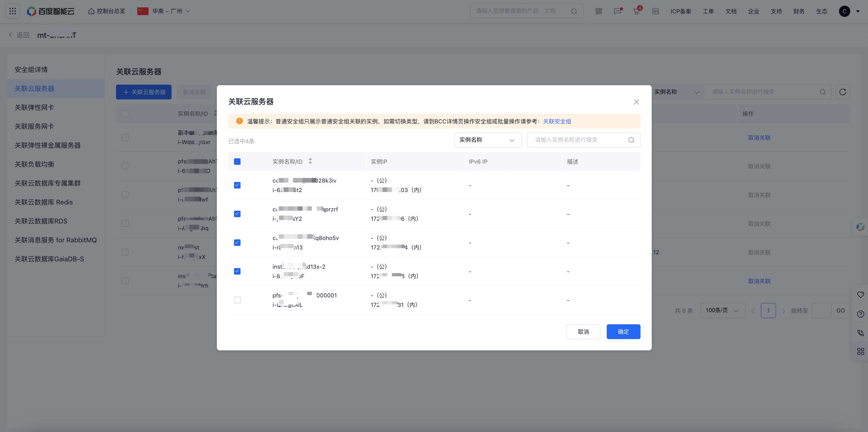Viewport: 868px width, 432px height.
Task: Toggle the background table header checkbox
Action: [125, 114]
